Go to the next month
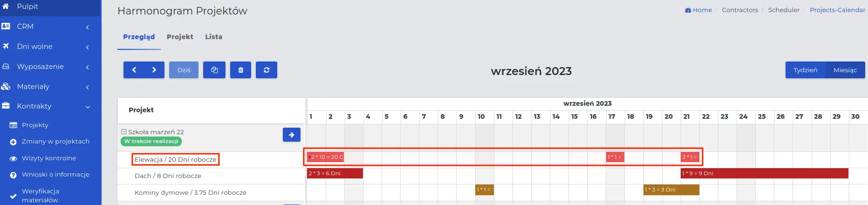Image resolution: width=868 pixels, height=205 pixels. pos(154,70)
